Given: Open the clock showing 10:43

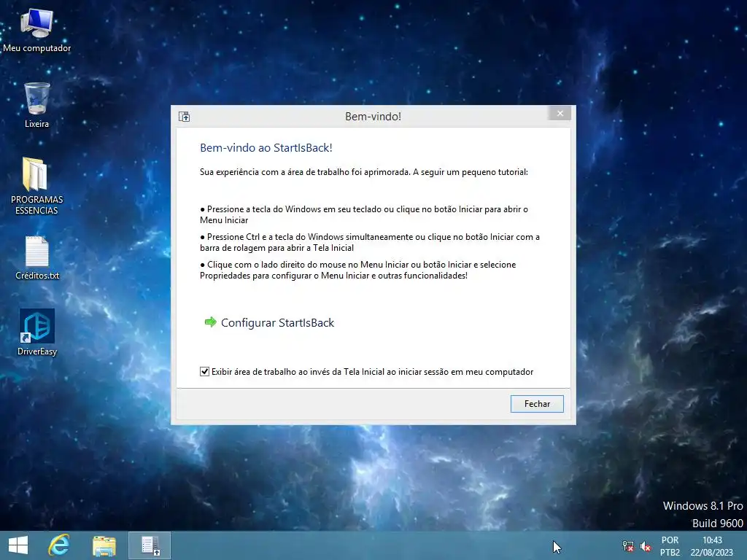Looking at the screenshot, I should click(x=712, y=546).
